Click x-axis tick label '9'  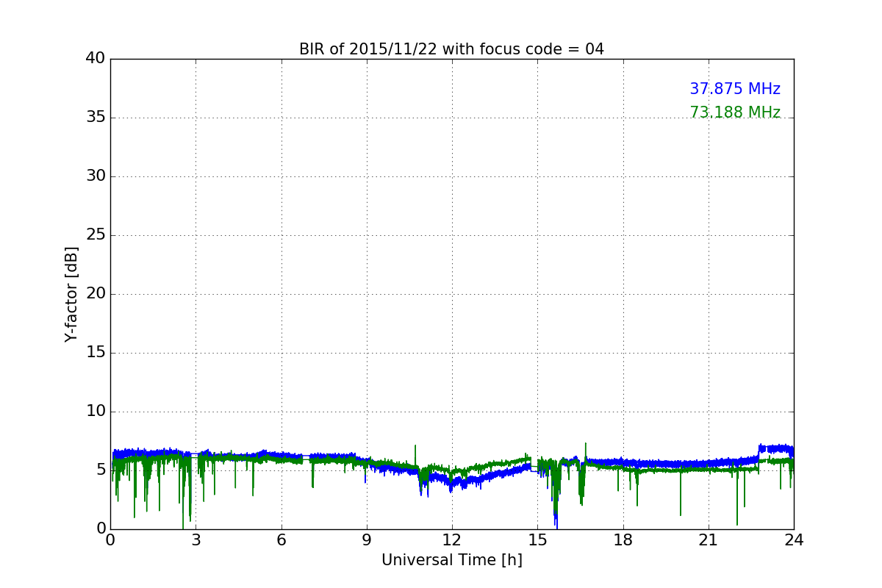tap(367, 540)
